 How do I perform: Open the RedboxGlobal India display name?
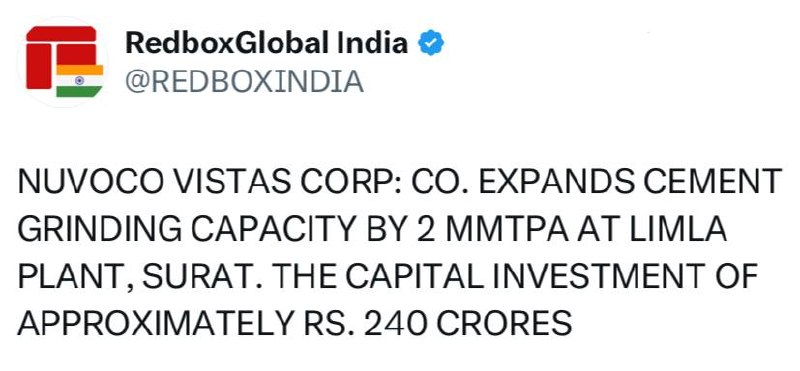[x=266, y=43]
